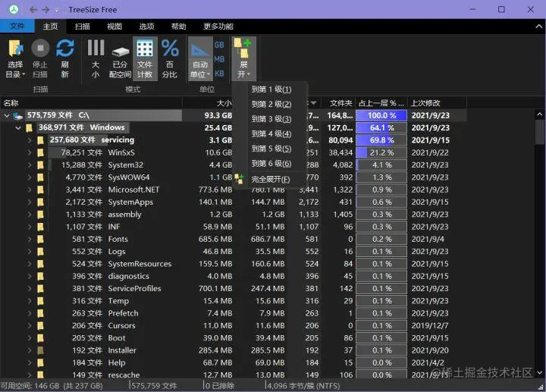Click the 64.1 % bar for Windows

(381, 128)
